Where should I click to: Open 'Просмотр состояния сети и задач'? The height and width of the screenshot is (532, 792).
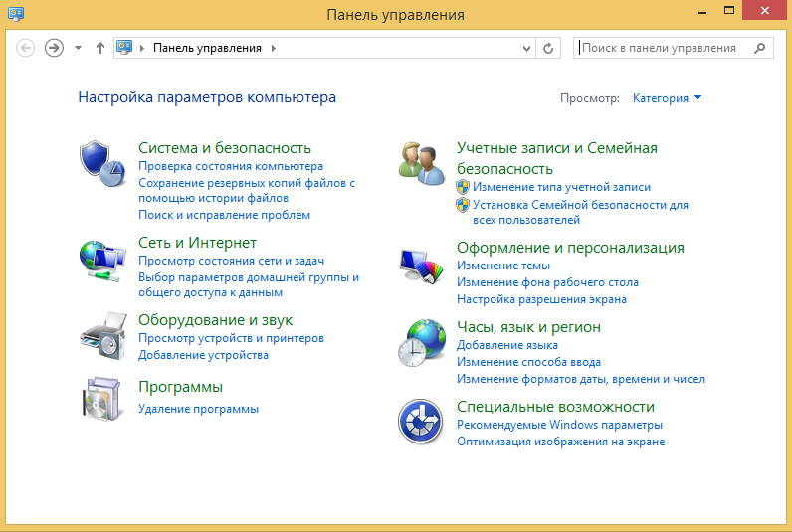coord(232,261)
